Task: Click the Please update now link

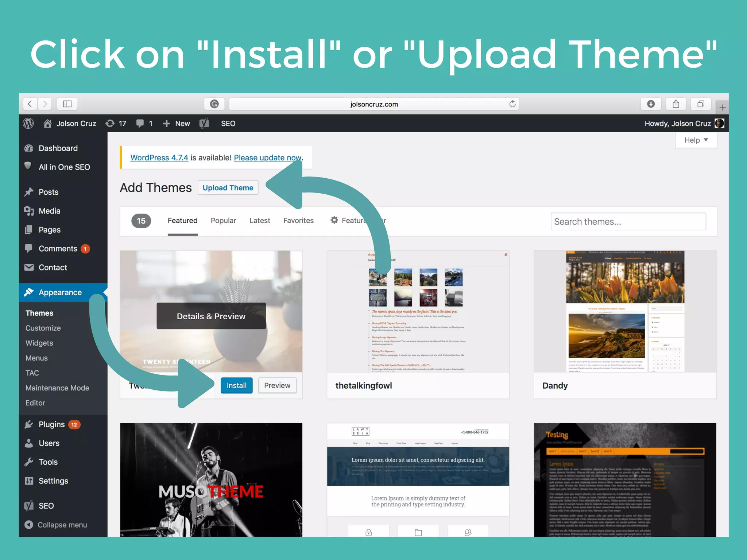Action: [268, 157]
